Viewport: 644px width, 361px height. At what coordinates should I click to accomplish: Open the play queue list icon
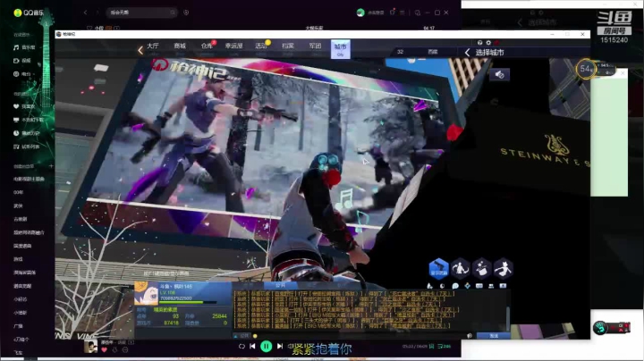pyautogui.click(x=444, y=347)
